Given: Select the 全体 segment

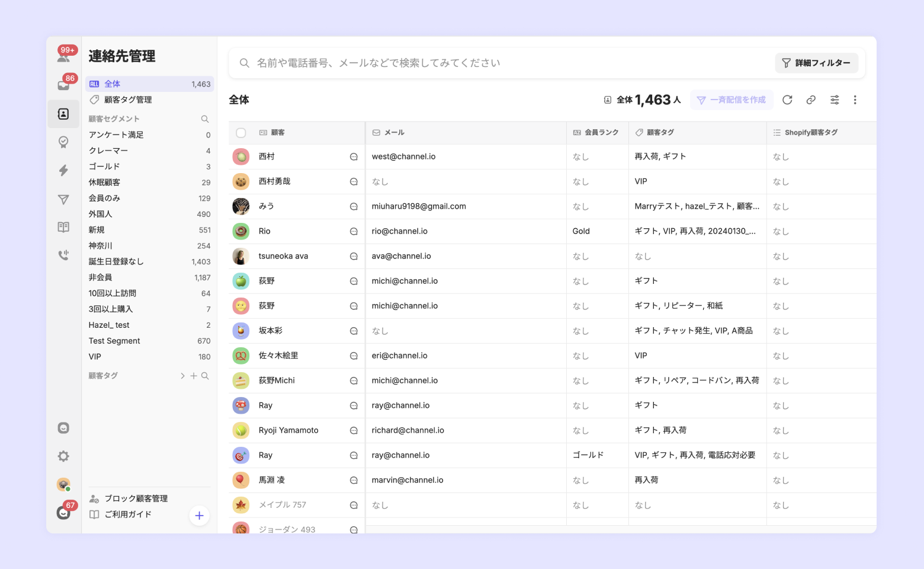Looking at the screenshot, I should tap(149, 84).
